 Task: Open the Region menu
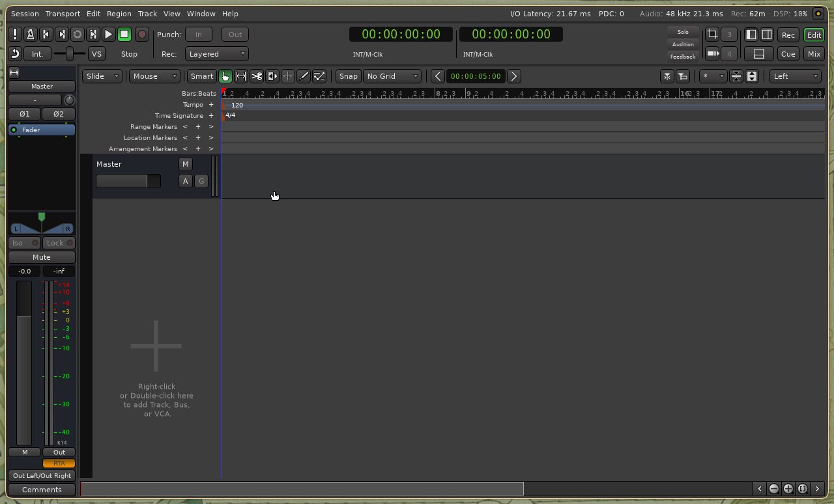119,14
